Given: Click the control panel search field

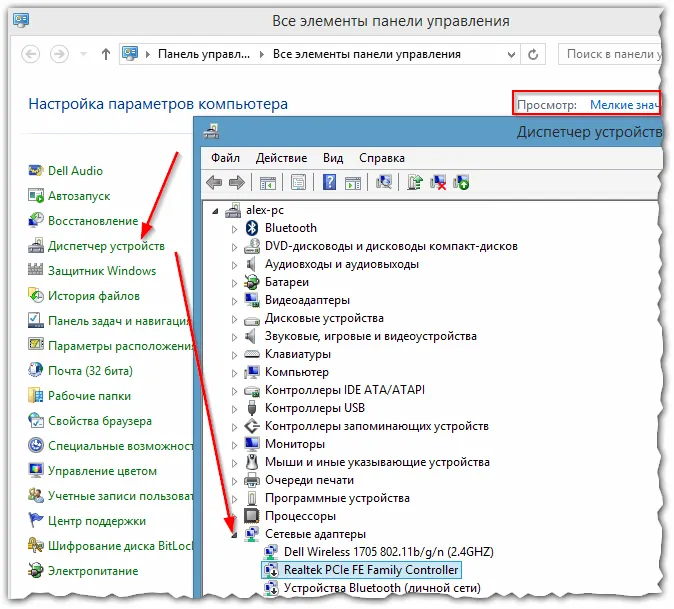Looking at the screenshot, I should [610, 54].
